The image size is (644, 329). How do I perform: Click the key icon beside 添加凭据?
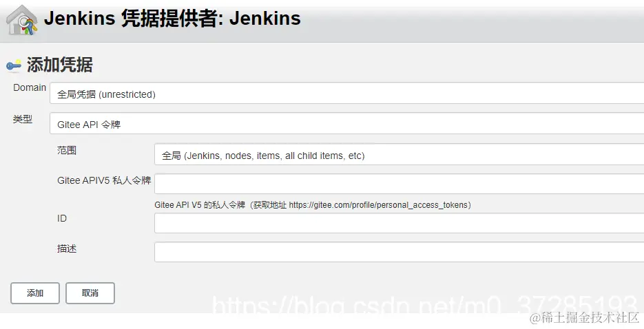[x=14, y=65]
